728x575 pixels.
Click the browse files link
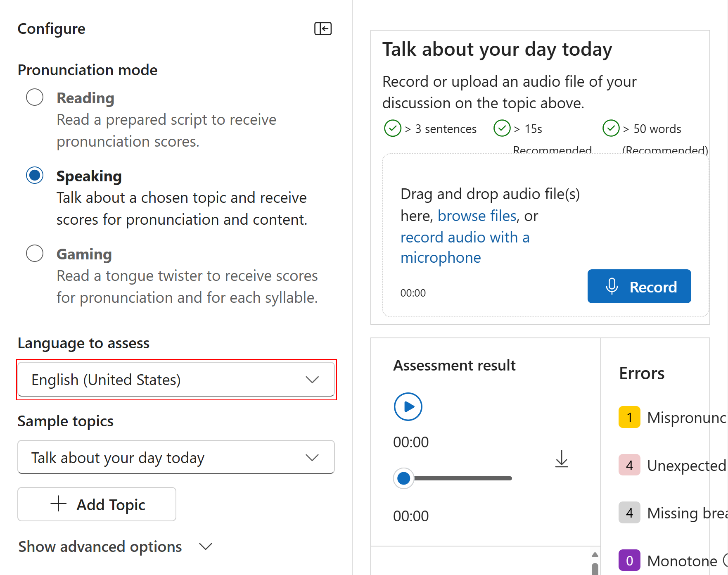(x=477, y=215)
